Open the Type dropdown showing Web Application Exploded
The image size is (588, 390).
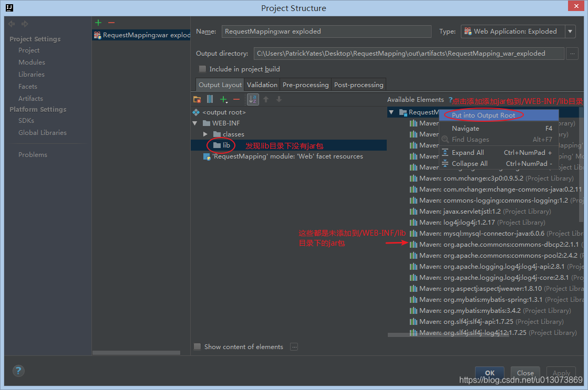click(570, 31)
